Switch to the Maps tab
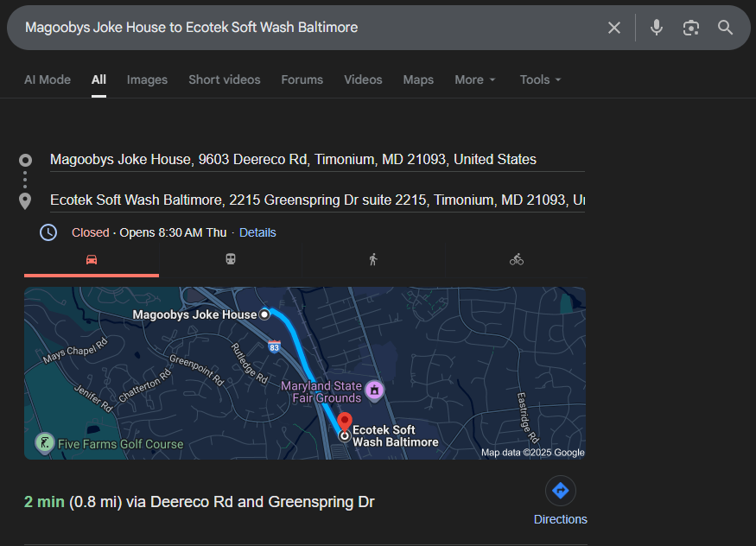The image size is (756, 546). point(418,79)
